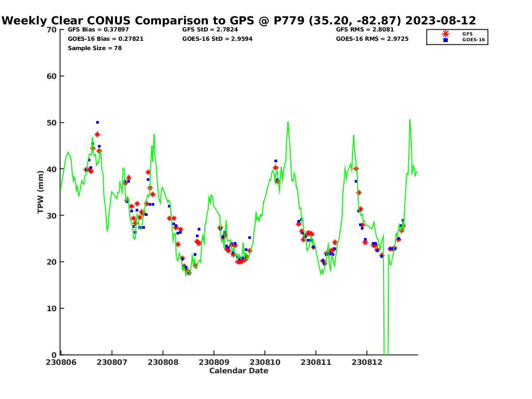532x399 pixels.
Task: Click the 10 tick on the y-axis
Action: (x=52, y=309)
